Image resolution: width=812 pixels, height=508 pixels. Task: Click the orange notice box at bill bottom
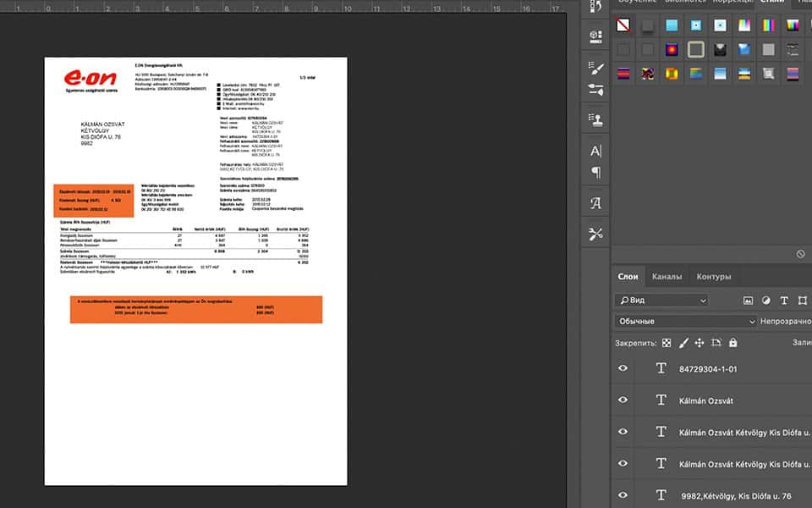[196, 310]
